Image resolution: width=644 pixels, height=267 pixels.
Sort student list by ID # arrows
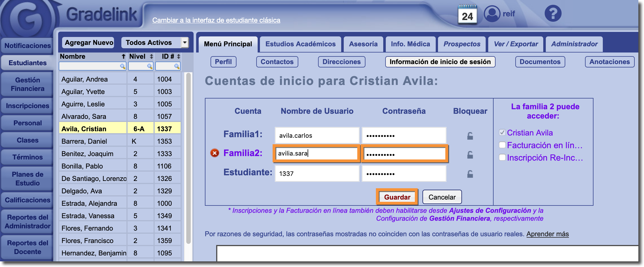coord(178,56)
